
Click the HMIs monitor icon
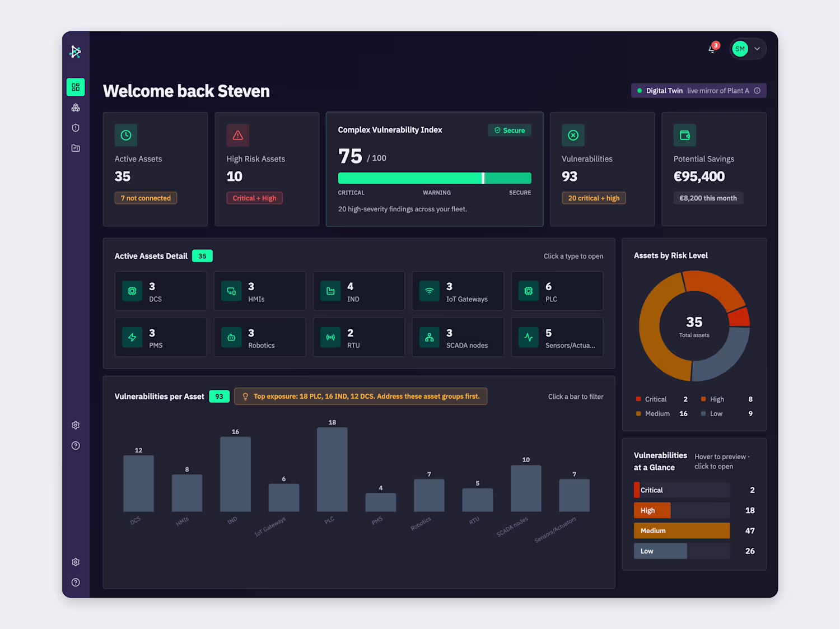click(x=231, y=291)
